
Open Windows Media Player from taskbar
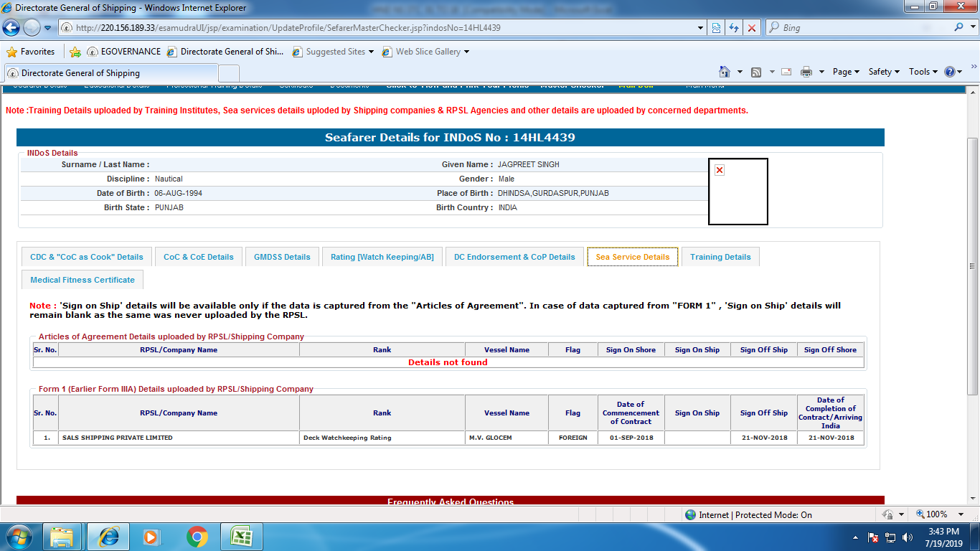(x=151, y=537)
